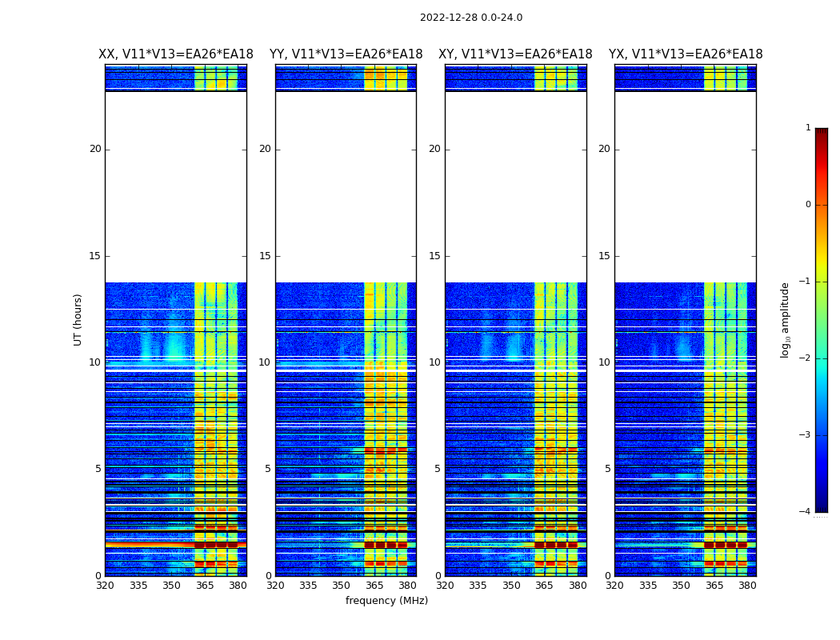
Task: Click the dark red top of the colorbar
Action: 821,133
